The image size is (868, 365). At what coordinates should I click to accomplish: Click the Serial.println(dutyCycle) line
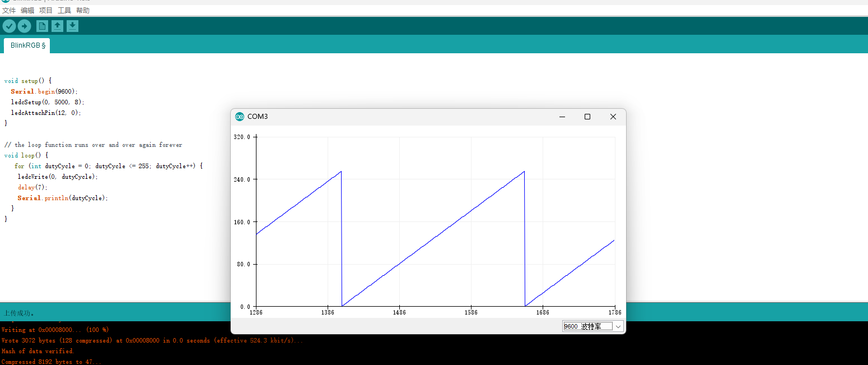(x=63, y=198)
